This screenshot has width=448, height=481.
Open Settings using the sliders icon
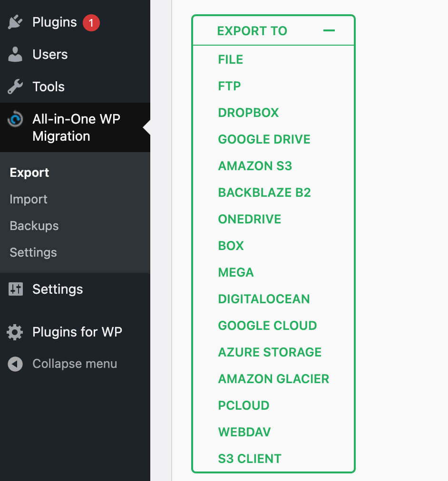[x=16, y=289]
